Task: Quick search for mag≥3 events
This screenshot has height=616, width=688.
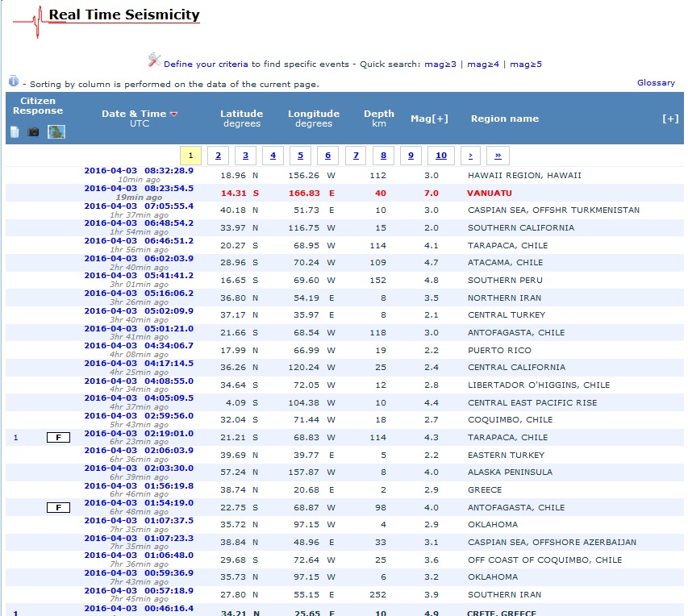Action: (x=440, y=64)
